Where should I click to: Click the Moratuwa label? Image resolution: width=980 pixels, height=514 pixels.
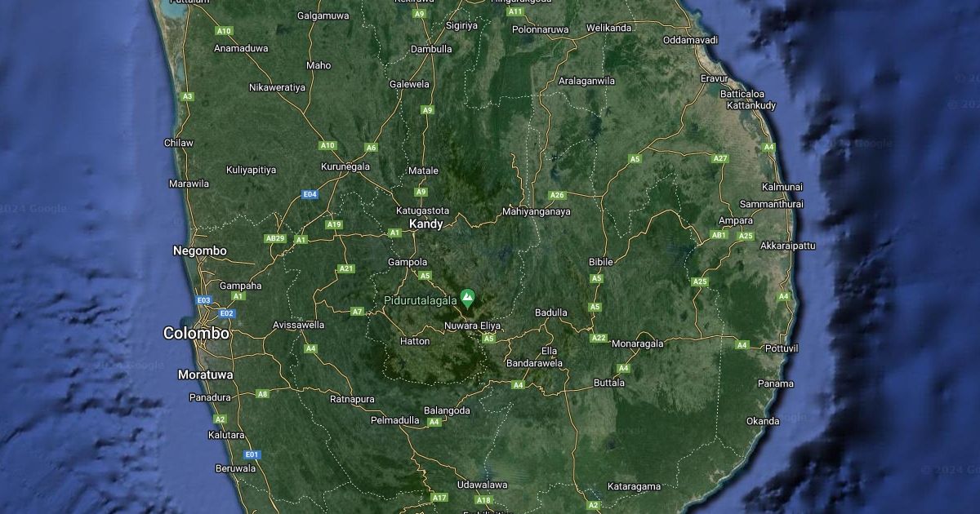(205, 374)
